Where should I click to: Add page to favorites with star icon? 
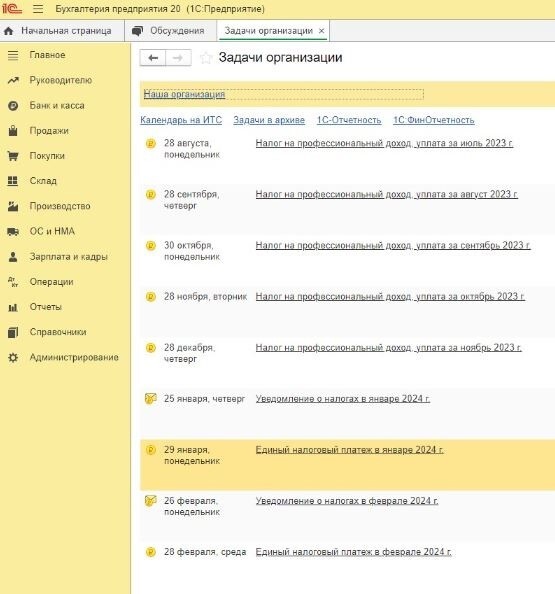[206, 58]
